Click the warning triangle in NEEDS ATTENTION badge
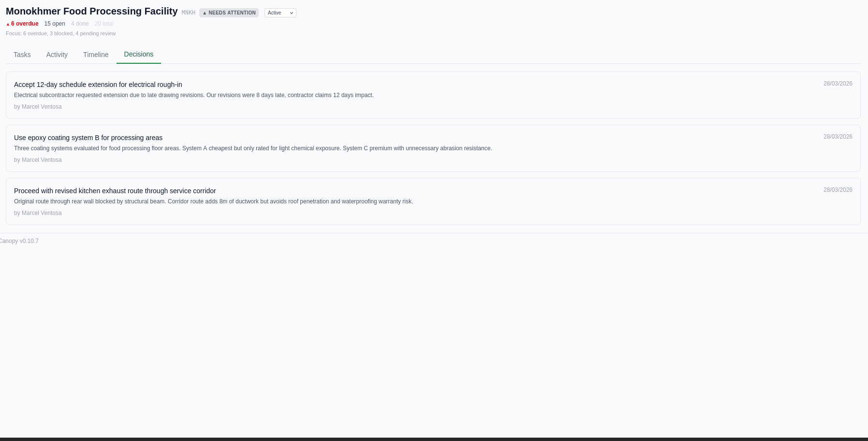The image size is (868, 441). [x=205, y=13]
